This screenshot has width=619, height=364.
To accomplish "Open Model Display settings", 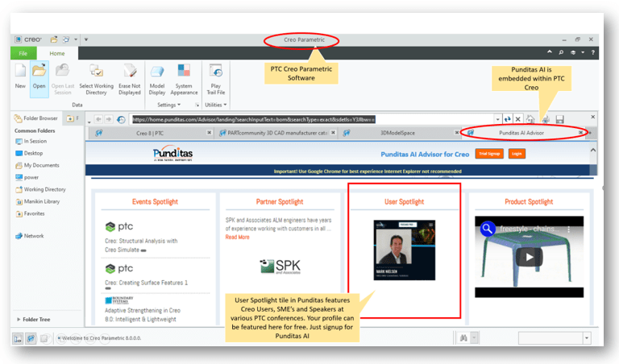I will [157, 75].
